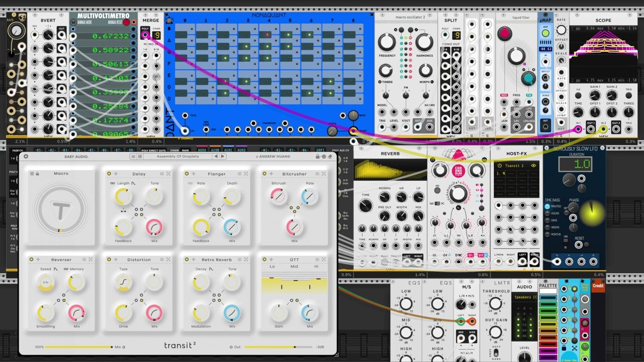Click the THRESHOLD knob on LMTR module
The height and width of the screenshot is (362, 644).
pyautogui.click(x=496, y=303)
